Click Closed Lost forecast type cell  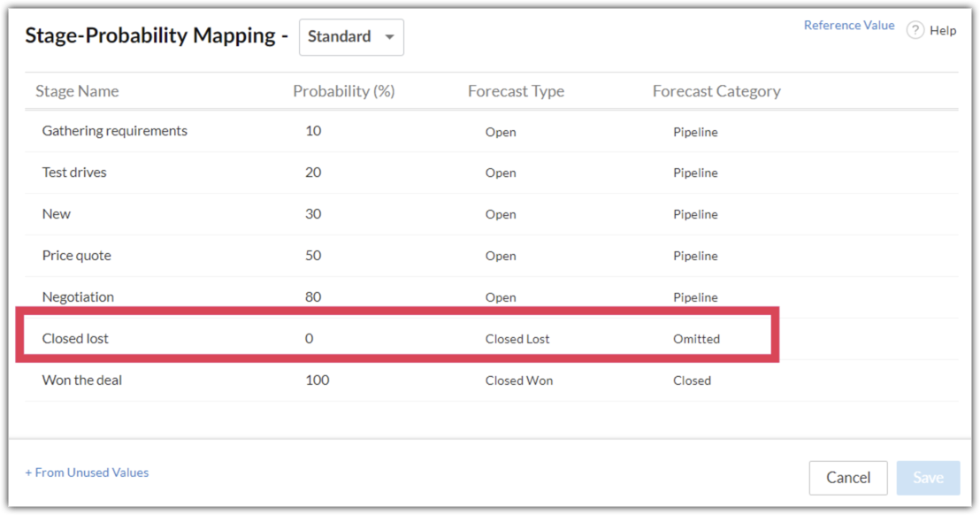point(517,339)
